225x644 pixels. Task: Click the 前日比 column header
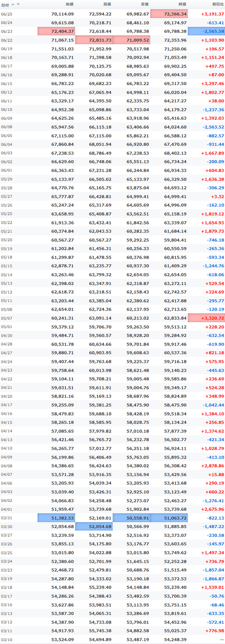coord(217,4)
